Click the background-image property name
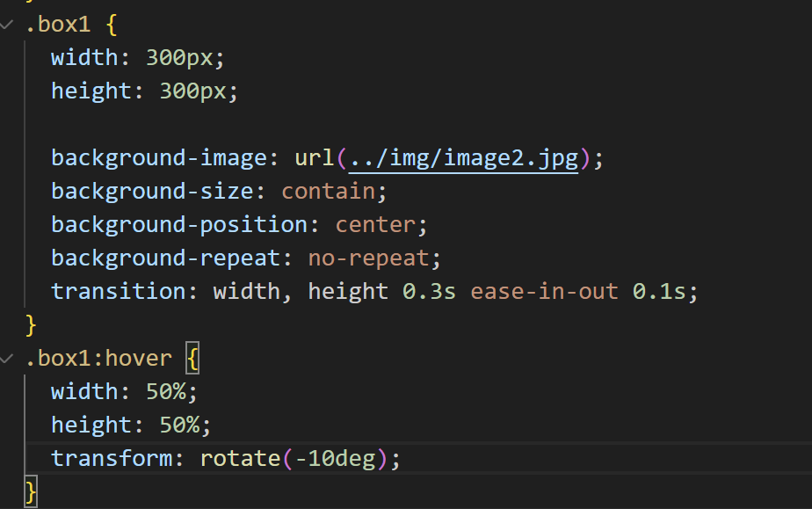This screenshot has height=509, width=812. tap(159, 158)
